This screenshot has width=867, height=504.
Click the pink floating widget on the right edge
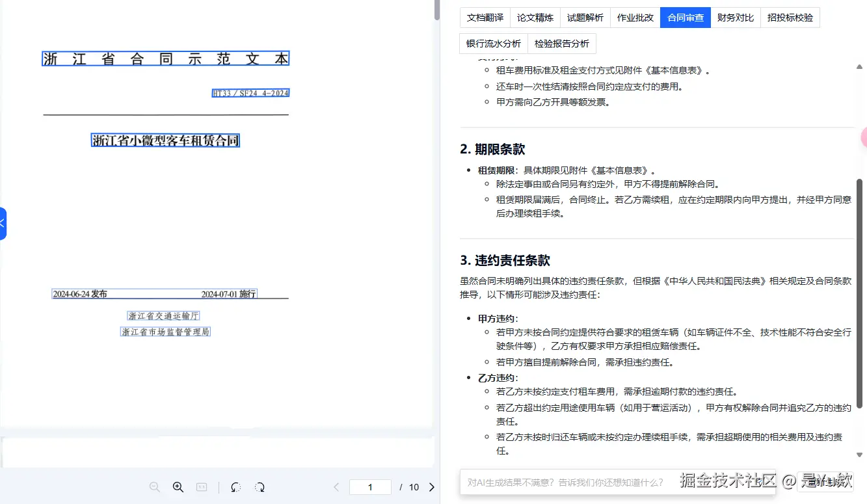pos(864,137)
